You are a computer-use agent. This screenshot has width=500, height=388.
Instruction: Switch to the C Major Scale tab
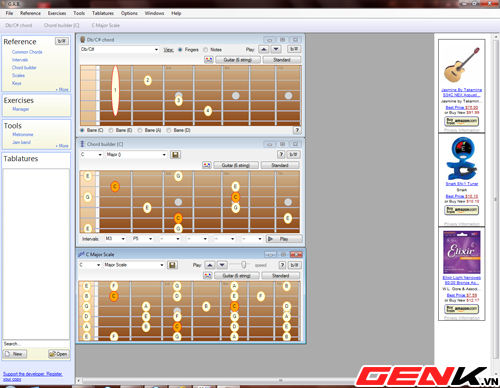tap(105, 25)
